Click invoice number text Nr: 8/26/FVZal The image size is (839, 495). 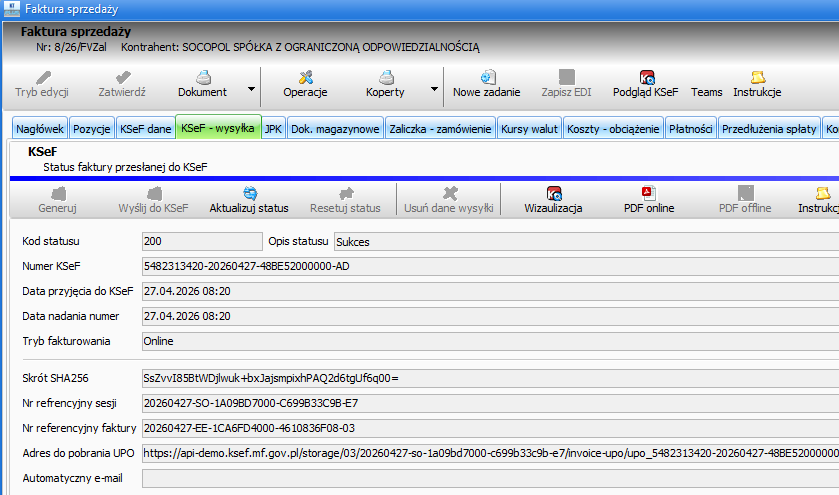tap(71, 47)
